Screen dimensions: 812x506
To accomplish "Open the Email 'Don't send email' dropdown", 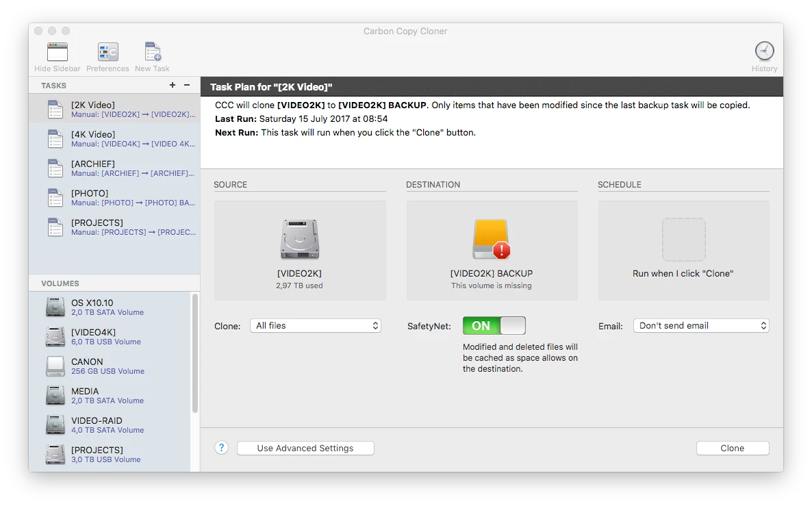I will 701,326.
